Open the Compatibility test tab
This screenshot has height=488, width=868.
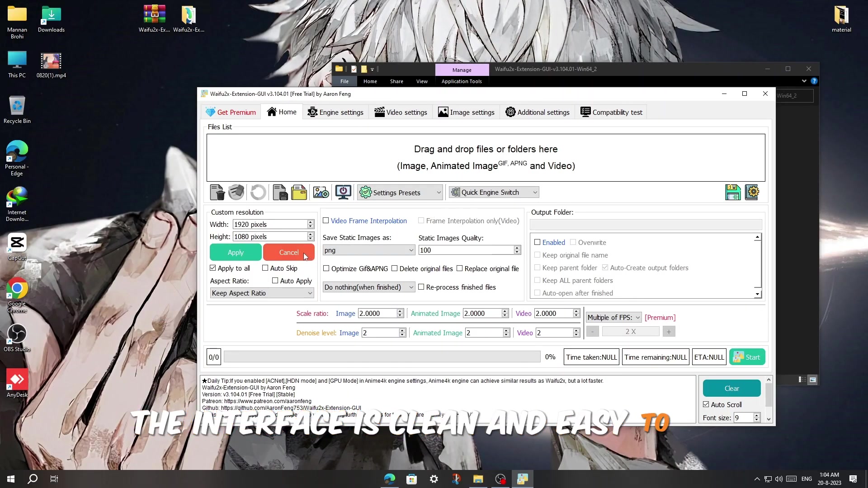pyautogui.click(x=611, y=112)
